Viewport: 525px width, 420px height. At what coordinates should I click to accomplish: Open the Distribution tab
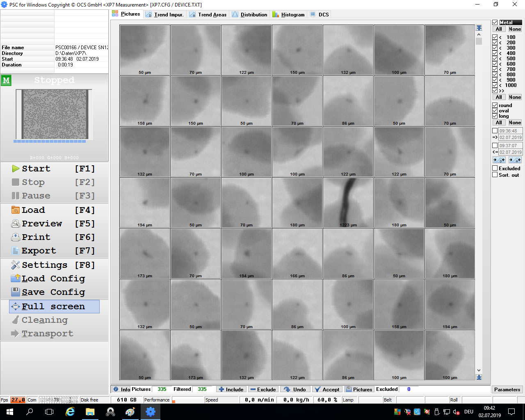coord(249,14)
